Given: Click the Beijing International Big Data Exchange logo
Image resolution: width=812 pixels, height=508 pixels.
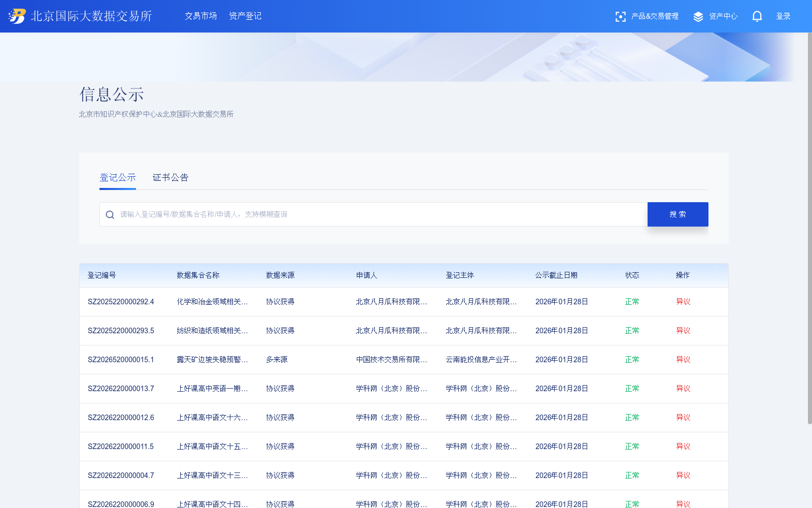Looking at the screenshot, I should [x=80, y=16].
